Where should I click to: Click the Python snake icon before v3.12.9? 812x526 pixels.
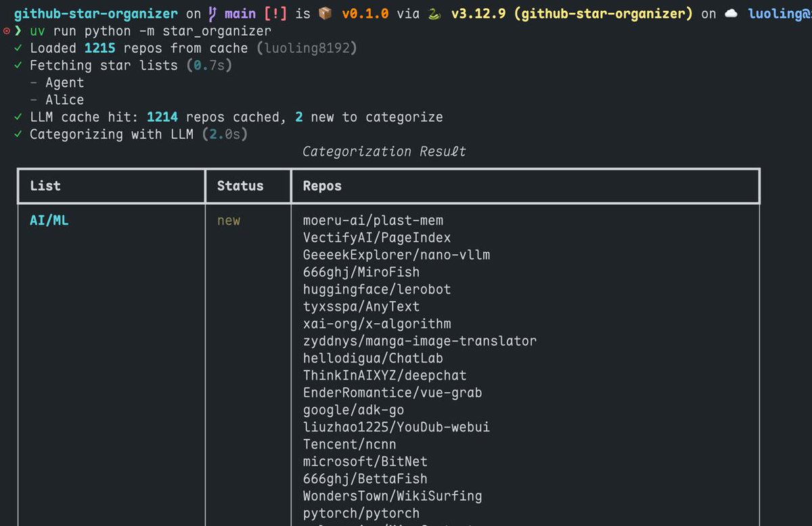click(x=434, y=14)
